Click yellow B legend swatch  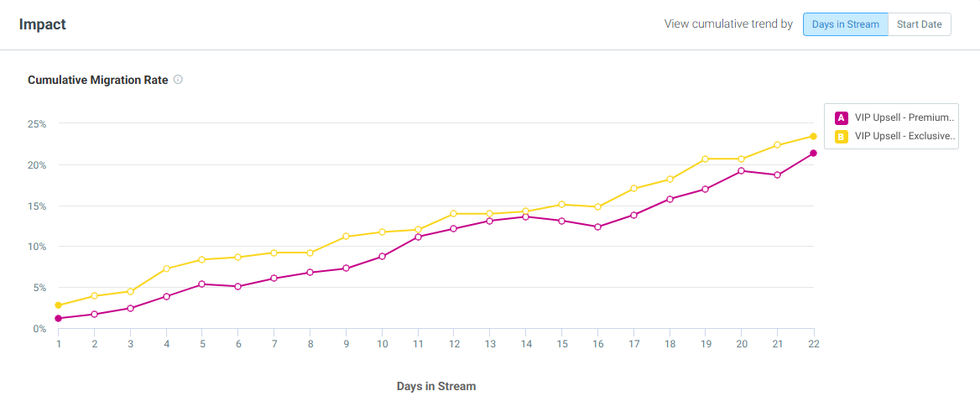(842, 136)
